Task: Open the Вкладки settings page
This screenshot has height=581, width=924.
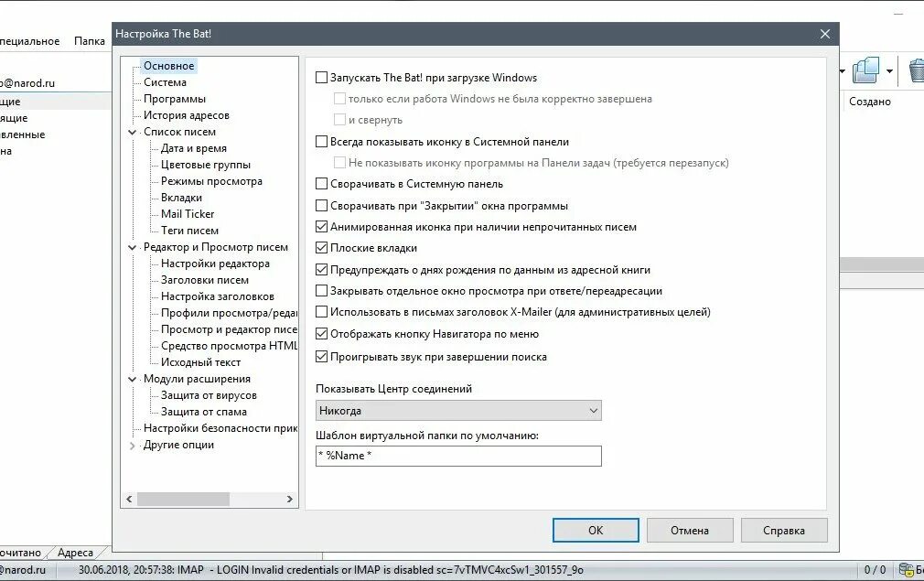Action: (181, 198)
